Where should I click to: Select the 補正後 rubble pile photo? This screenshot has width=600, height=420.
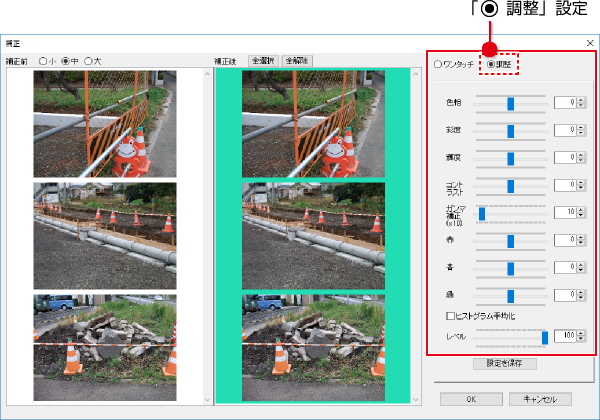coord(313,348)
